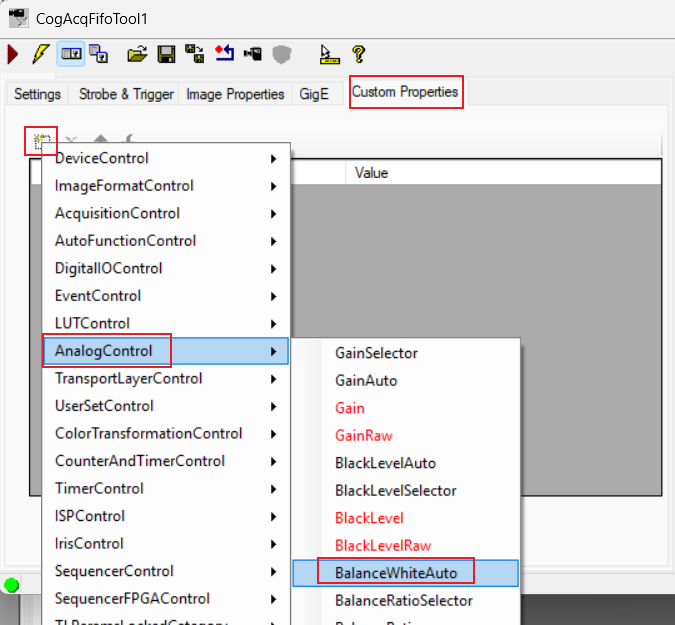Select the GigE tab
675x625 pixels.
point(314,94)
